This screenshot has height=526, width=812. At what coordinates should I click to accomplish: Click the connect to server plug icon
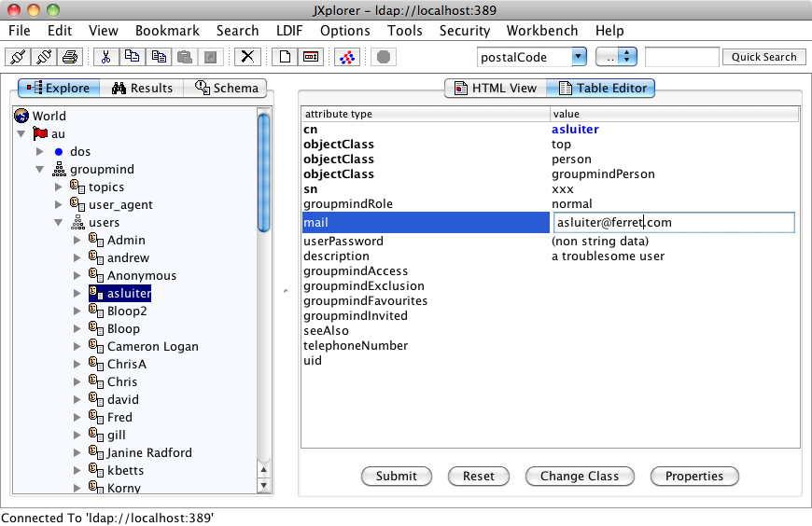coord(18,57)
